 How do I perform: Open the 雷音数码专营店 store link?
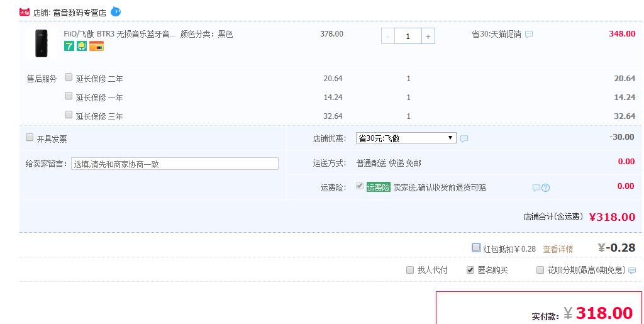coord(79,13)
